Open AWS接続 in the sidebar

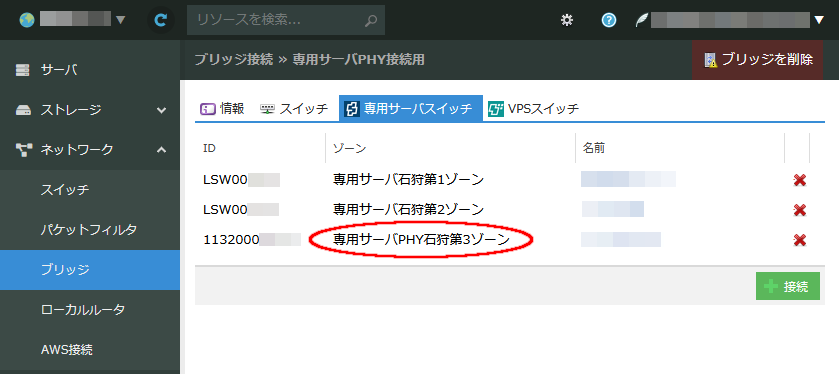[x=90, y=350]
